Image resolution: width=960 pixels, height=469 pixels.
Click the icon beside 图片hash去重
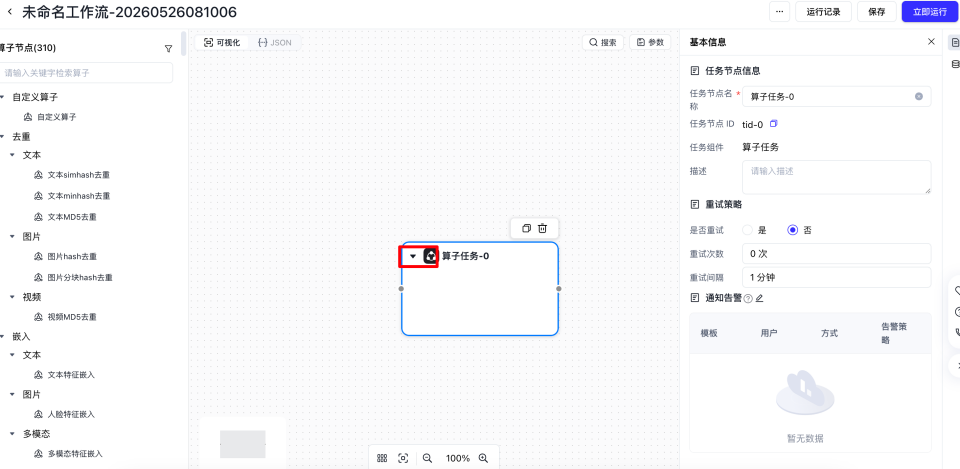[x=39, y=257]
